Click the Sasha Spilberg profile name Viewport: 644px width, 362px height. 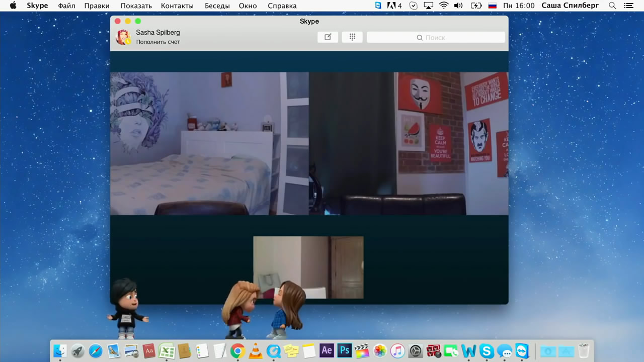point(157,32)
